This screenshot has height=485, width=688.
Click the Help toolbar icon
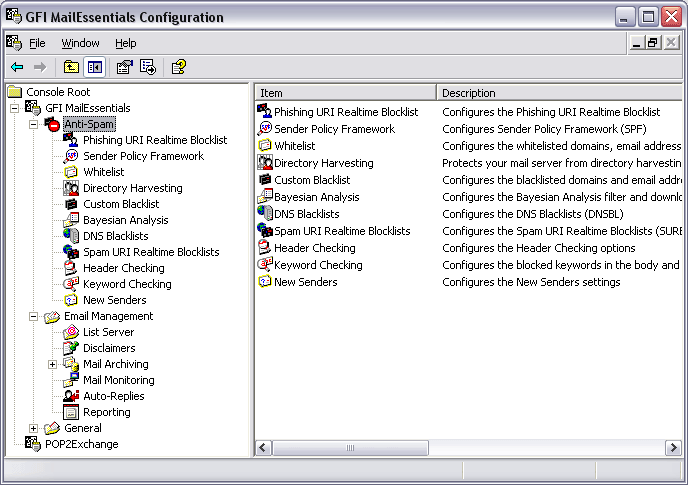[179, 67]
